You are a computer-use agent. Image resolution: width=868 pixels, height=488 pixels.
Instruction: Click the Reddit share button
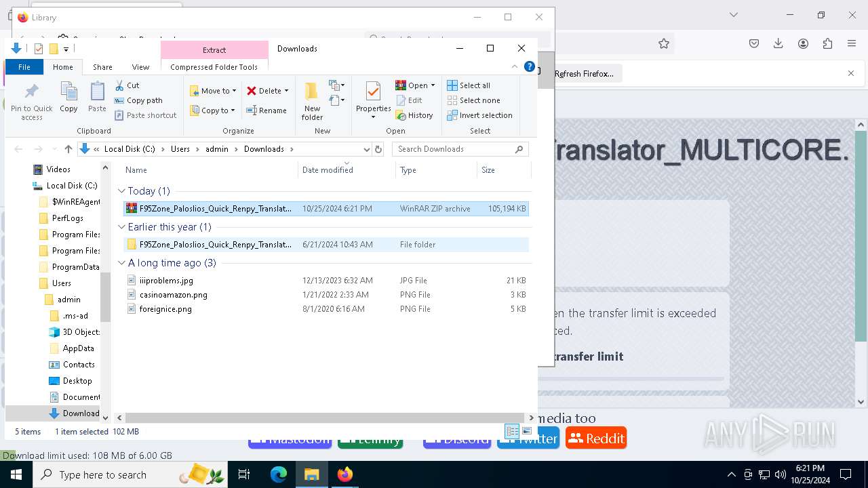point(596,439)
